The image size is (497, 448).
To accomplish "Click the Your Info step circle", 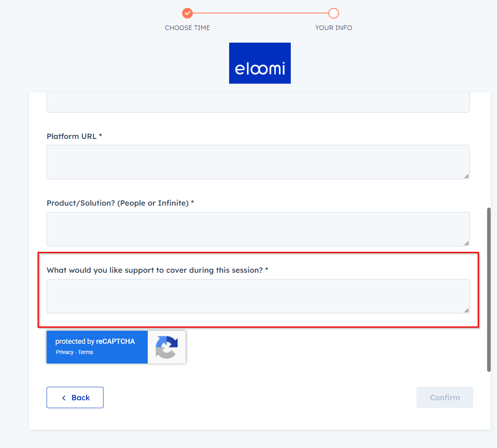I will click(x=333, y=13).
